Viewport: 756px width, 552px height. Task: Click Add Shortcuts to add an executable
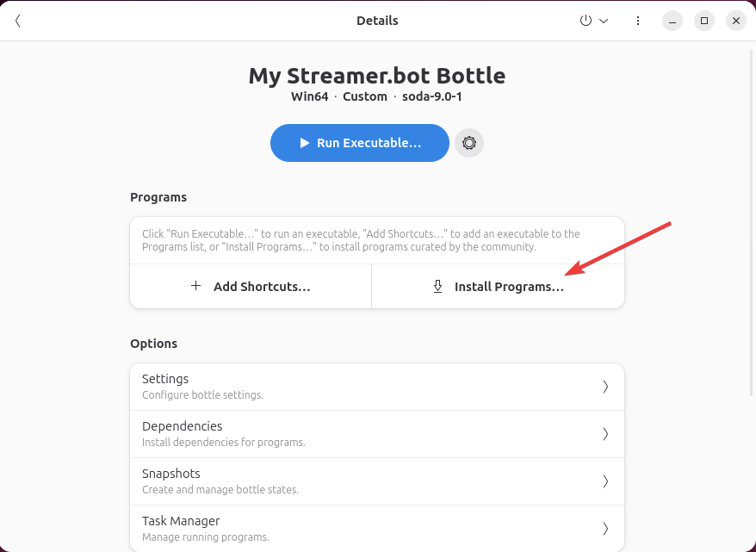(x=251, y=286)
